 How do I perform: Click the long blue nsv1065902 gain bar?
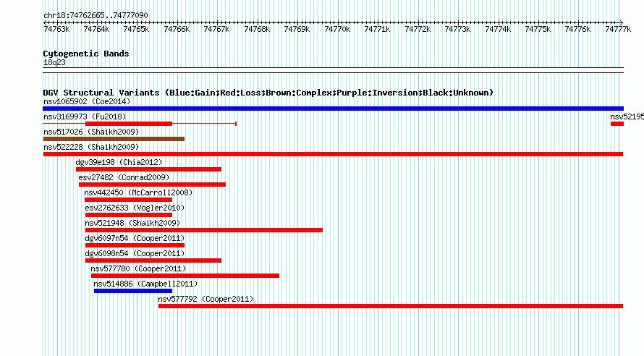point(333,109)
